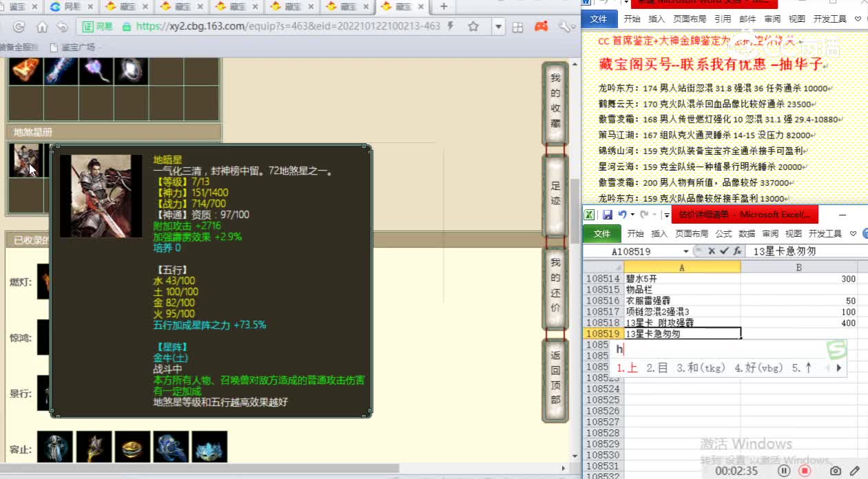Open Word 引用 ribbon tab

click(x=723, y=19)
